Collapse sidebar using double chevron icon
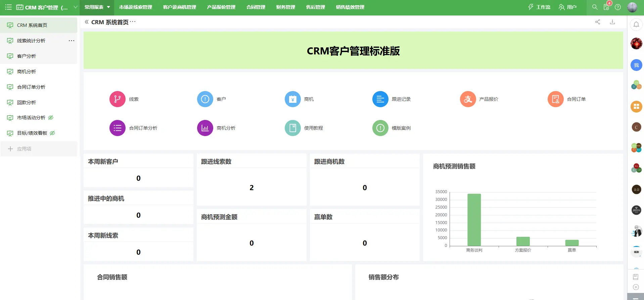Screen dimensions: 644x300 click(87, 22)
